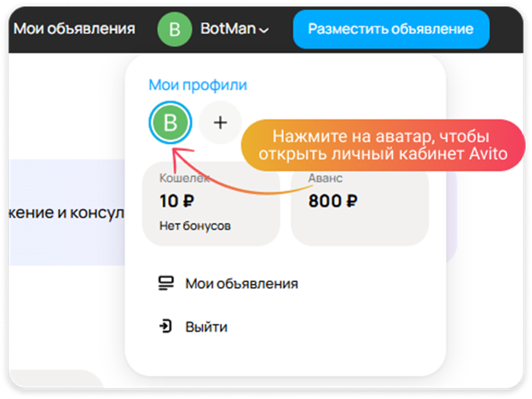Click the logout door icon
The width and height of the screenshot is (532, 399).
(166, 327)
